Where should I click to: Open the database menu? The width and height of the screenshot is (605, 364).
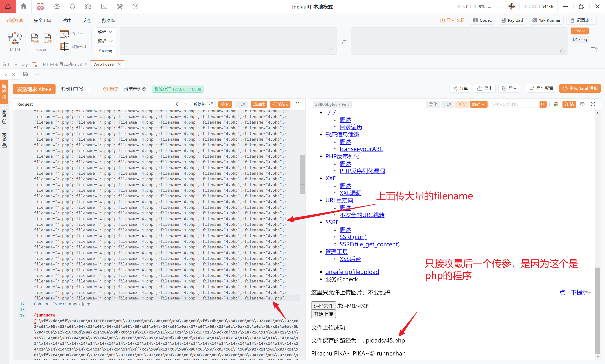pyautogui.click(x=108, y=20)
